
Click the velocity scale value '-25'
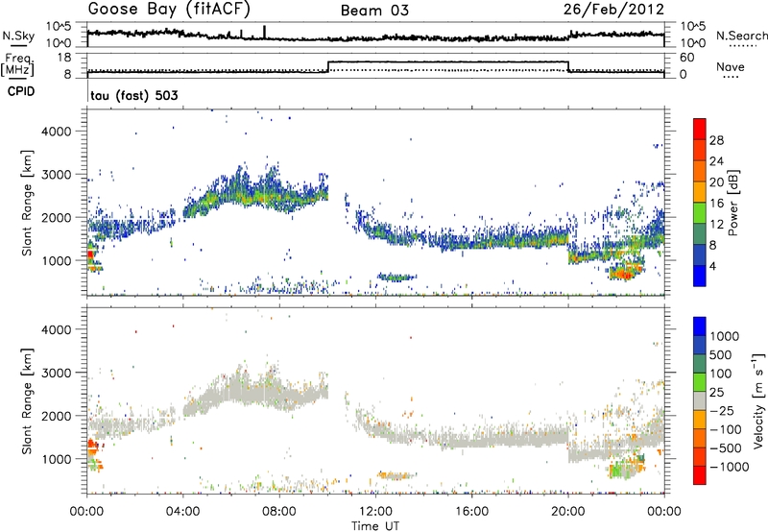(x=725, y=410)
